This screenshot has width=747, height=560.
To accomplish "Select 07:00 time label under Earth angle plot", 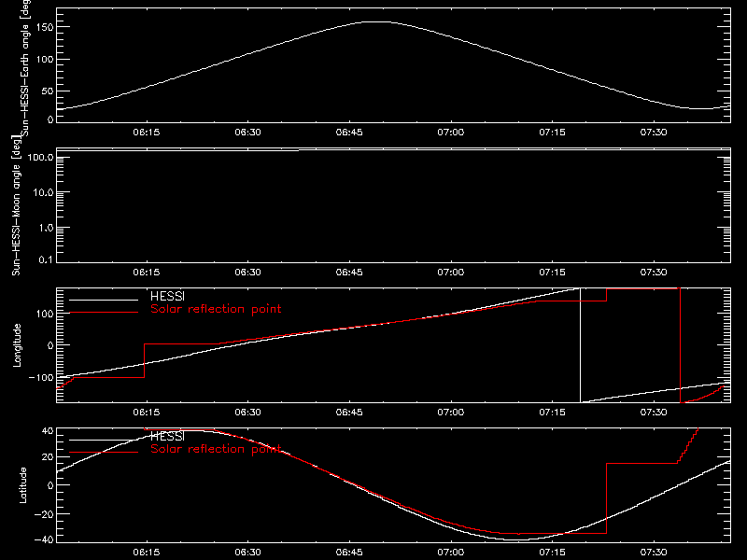I will (451, 133).
